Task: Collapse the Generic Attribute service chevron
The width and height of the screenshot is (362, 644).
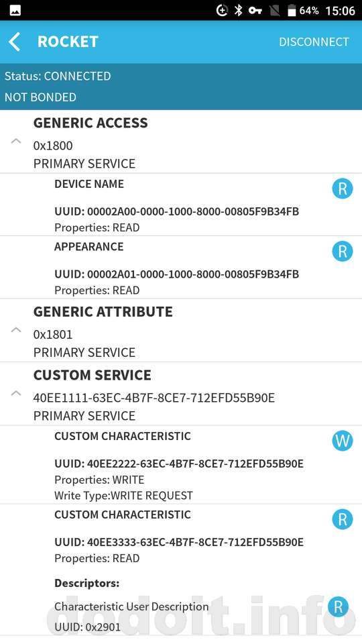Action: [15, 329]
